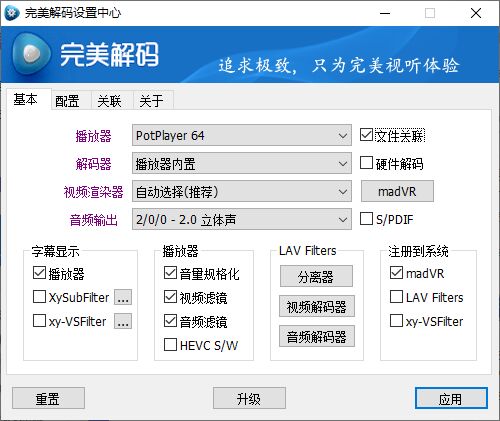The width and height of the screenshot is (500, 421).
Task: Switch to the 关于 tab
Action: [151, 101]
